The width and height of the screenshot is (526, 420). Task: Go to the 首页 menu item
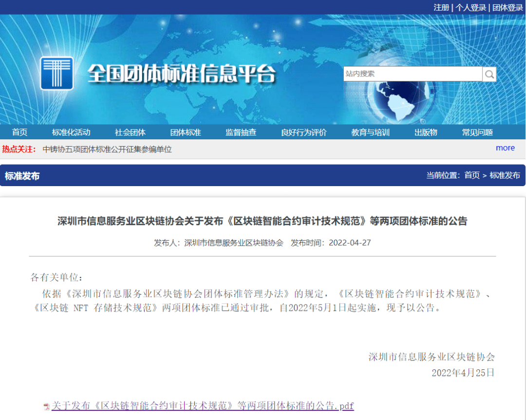[19, 132]
